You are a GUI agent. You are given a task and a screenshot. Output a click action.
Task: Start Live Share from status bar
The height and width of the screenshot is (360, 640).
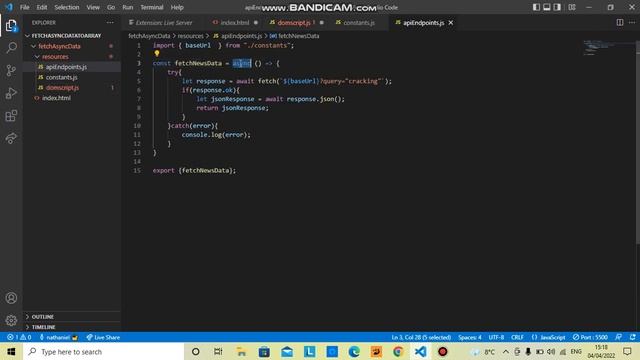(103, 338)
